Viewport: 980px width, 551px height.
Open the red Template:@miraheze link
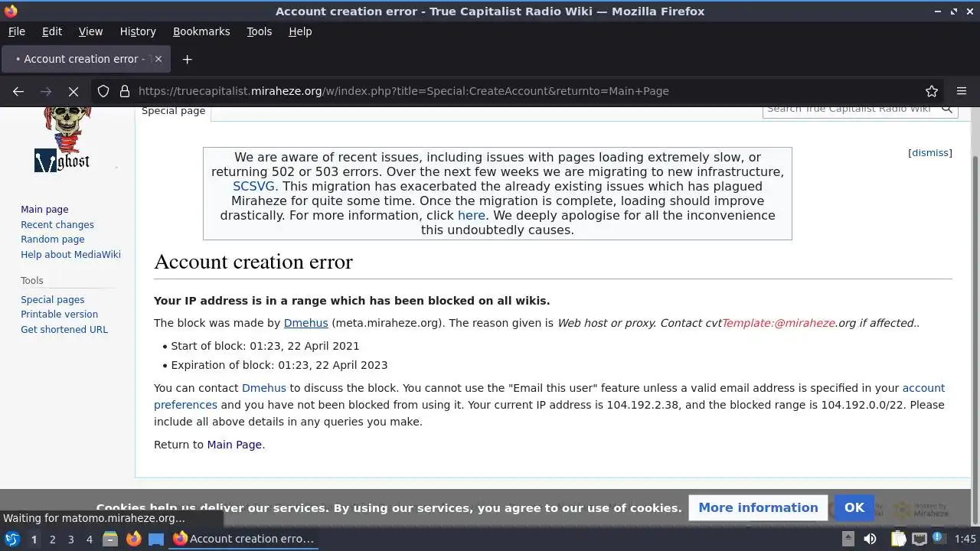point(778,323)
